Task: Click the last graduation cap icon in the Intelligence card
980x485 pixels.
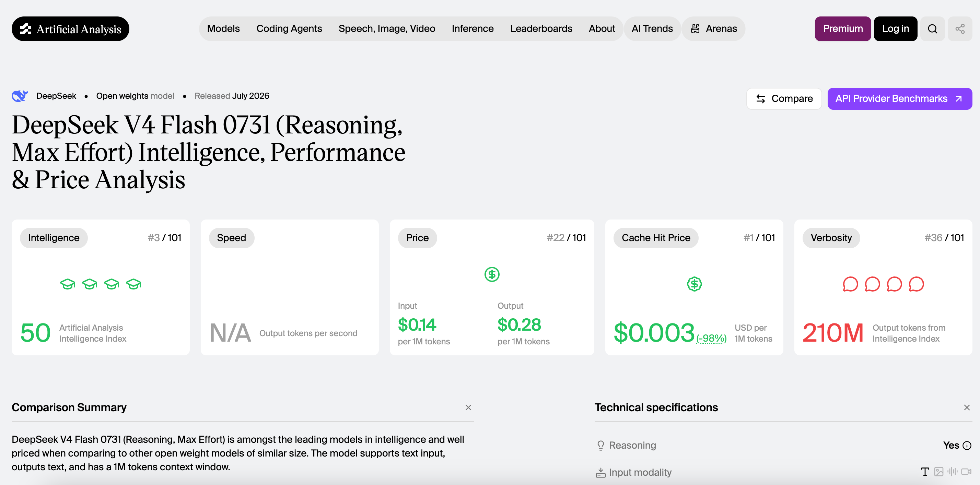Action: (x=133, y=284)
